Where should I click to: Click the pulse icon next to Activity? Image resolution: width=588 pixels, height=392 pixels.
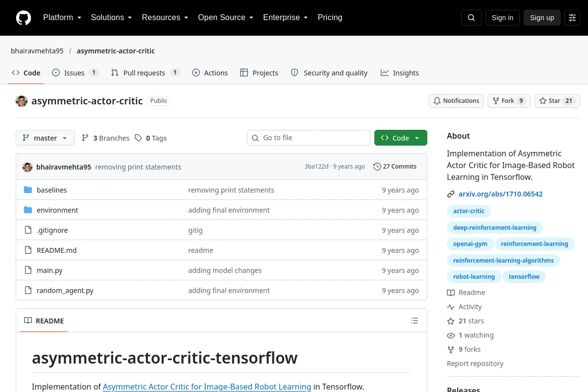(451, 307)
